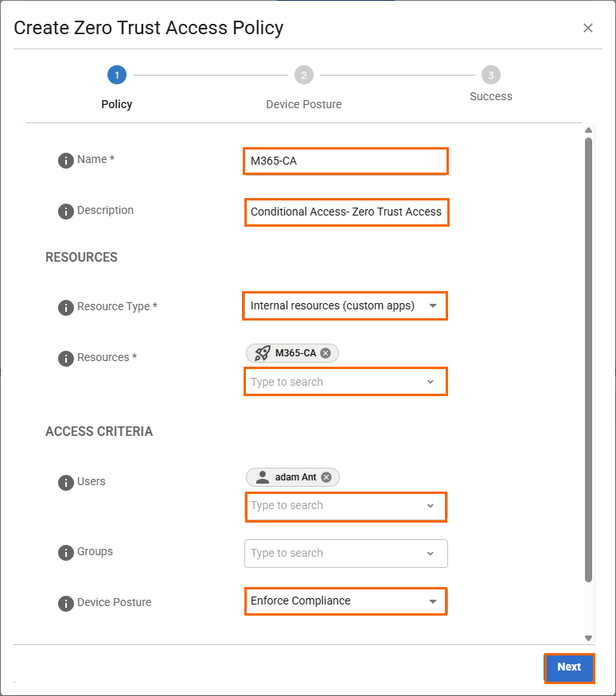Remove the adam Ant user chip
Image resolution: width=616 pixels, height=696 pixels.
(x=326, y=477)
